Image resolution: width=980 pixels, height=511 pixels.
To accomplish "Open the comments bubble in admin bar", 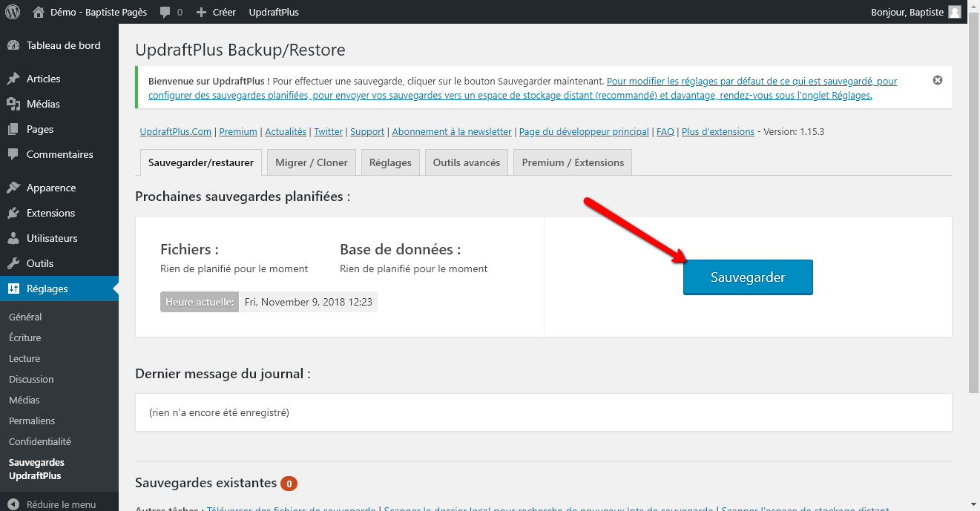I will pyautogui.click(x=165, y=12).
